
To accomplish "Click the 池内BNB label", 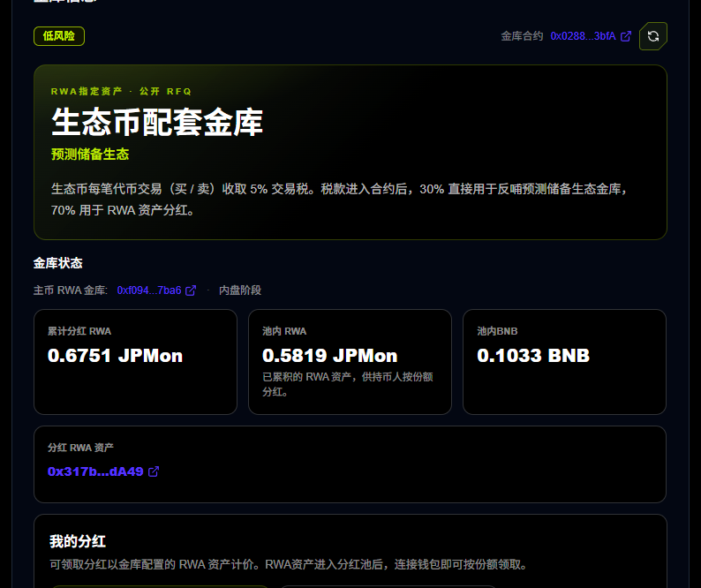I will coord(497,331).
